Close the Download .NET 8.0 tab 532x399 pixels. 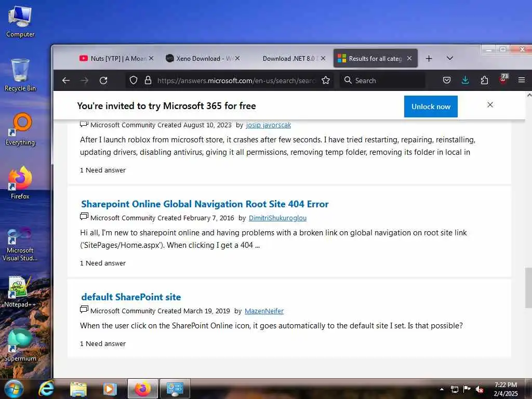323,58
